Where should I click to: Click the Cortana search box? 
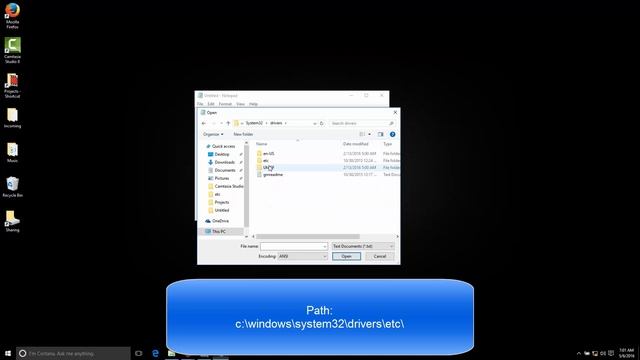click(73, 353)
